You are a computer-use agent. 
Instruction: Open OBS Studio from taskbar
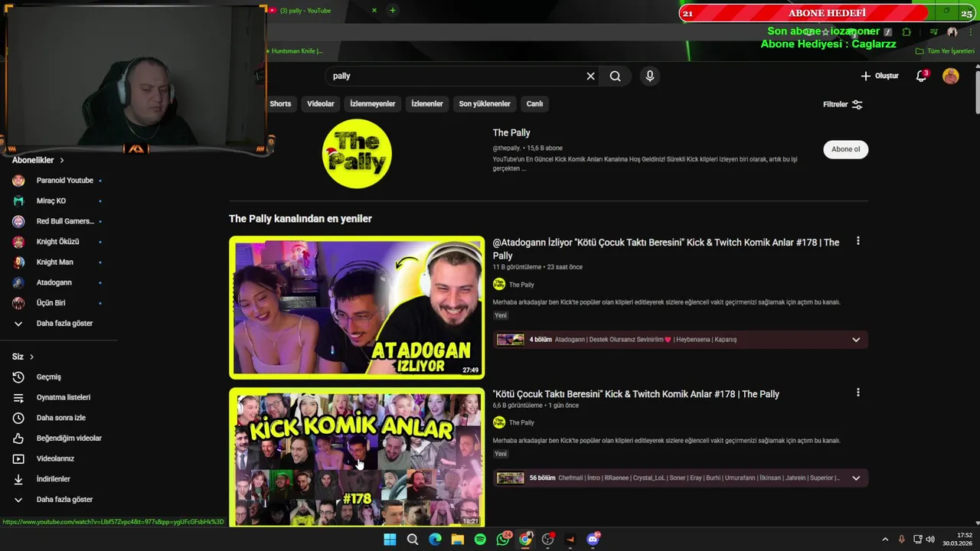point(547,540)
